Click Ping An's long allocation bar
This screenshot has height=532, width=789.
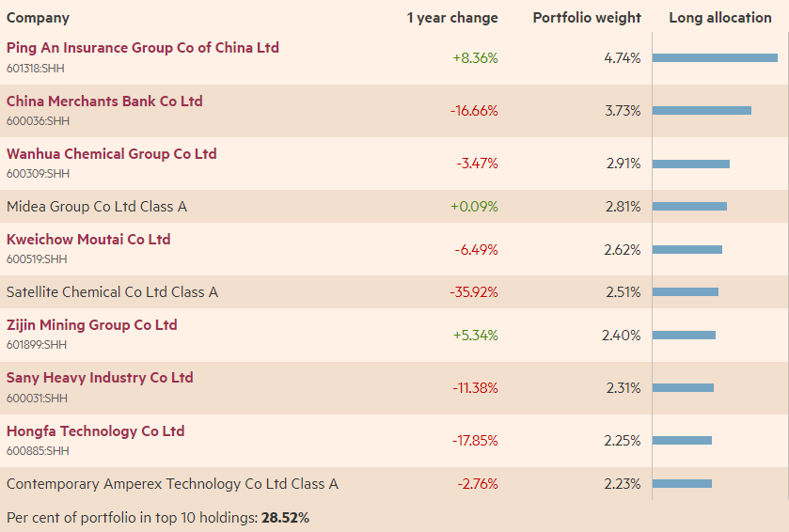[x=715, y=58]
